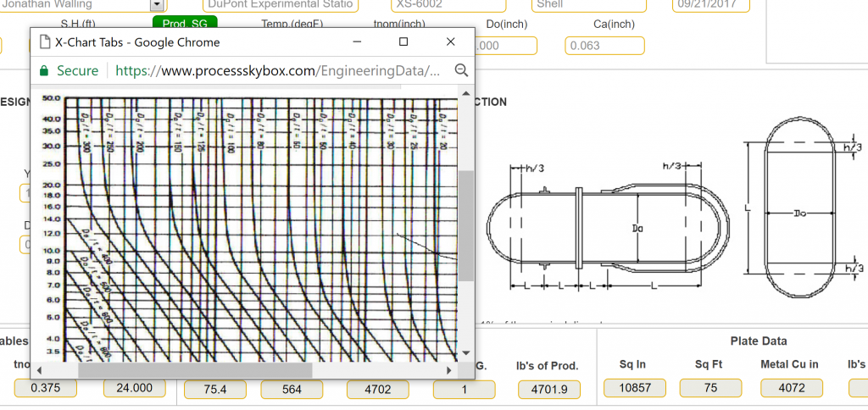Screen dimensions: 868x410
Task: Click the Ca(inch) field showing 0.063
Action: [604, 46]
